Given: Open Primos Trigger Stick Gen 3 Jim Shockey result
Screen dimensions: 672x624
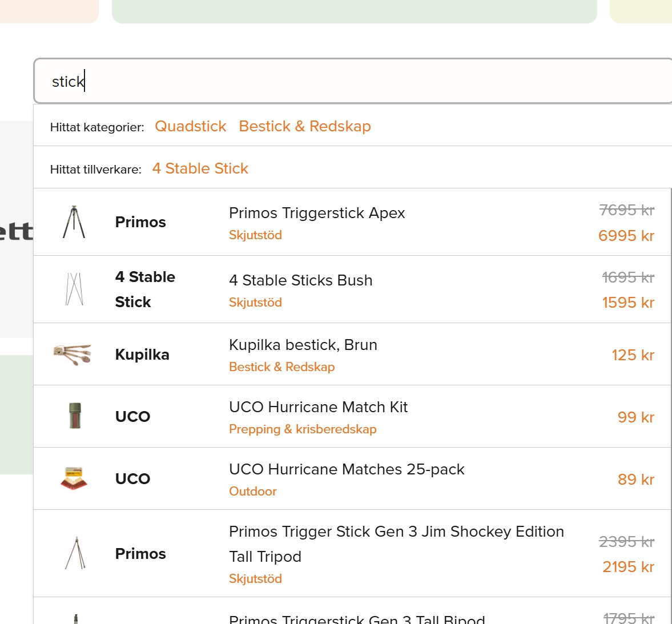Looking at the screenshot, I should (x=396, y=532).
